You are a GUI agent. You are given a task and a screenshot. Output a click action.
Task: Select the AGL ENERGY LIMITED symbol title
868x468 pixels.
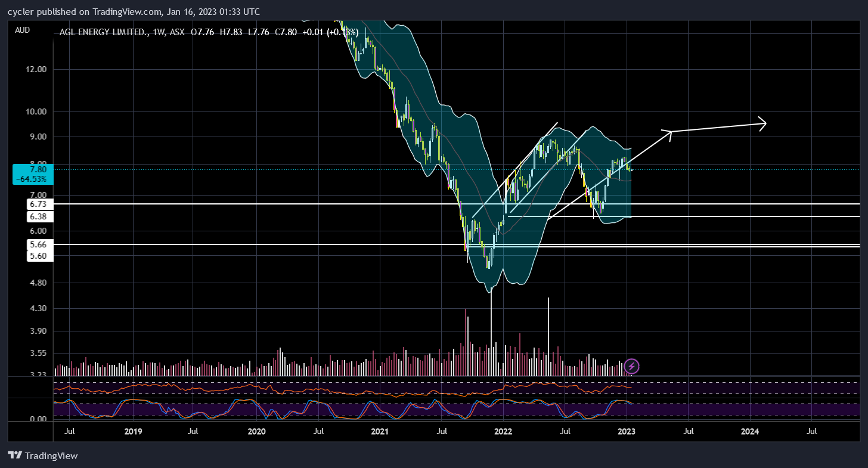(104, 33)
